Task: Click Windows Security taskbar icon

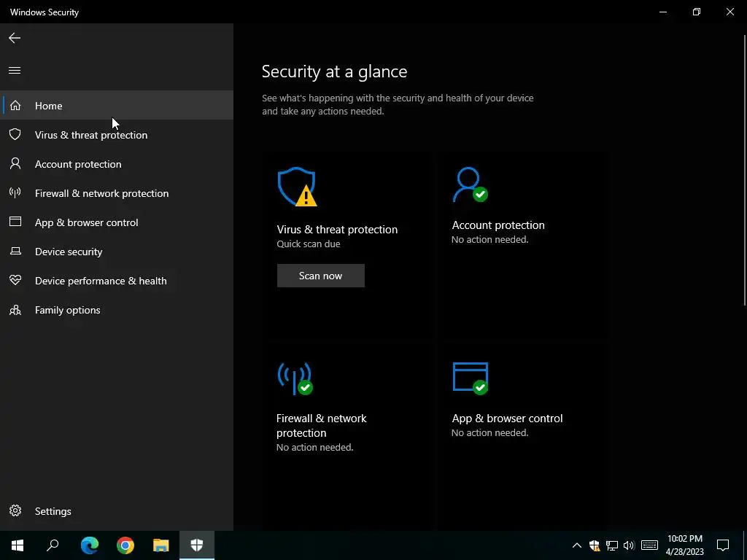Action: (x=197, y=545)
